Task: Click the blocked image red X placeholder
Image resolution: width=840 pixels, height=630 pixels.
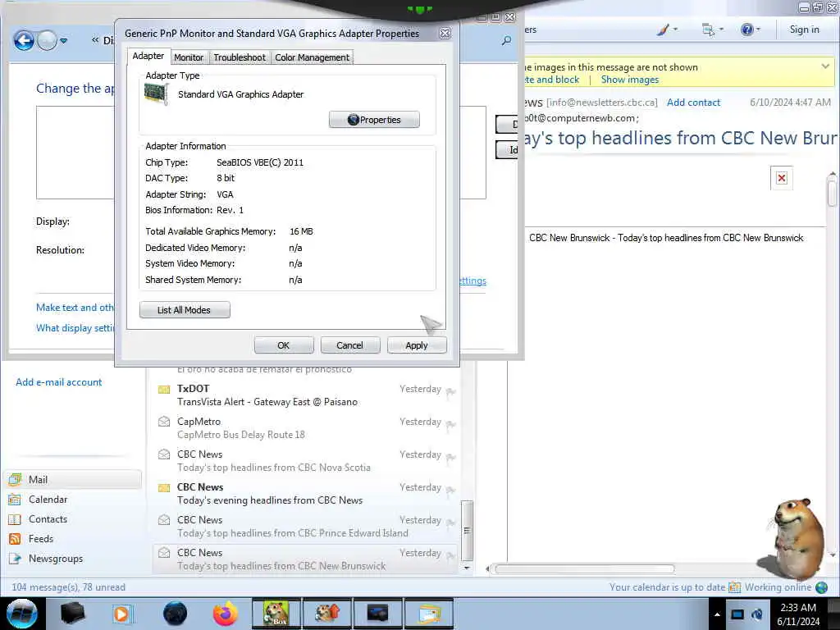Action: pyautogui.click(x=782, y=178)
